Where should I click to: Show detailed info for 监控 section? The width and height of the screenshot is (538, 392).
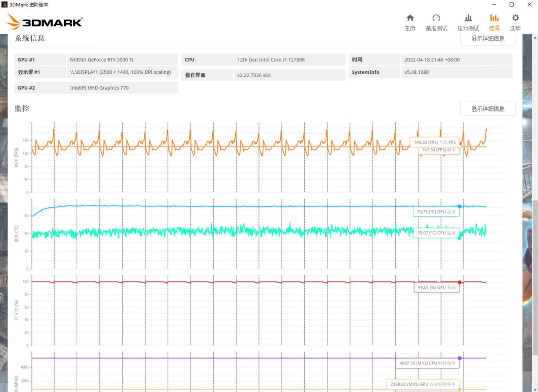click(488, 108)
